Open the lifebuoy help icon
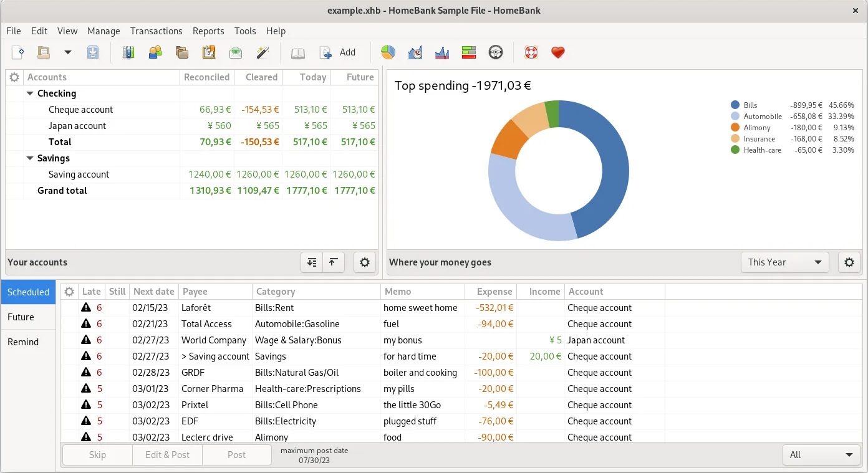The image size is (868, 473). 531,53
